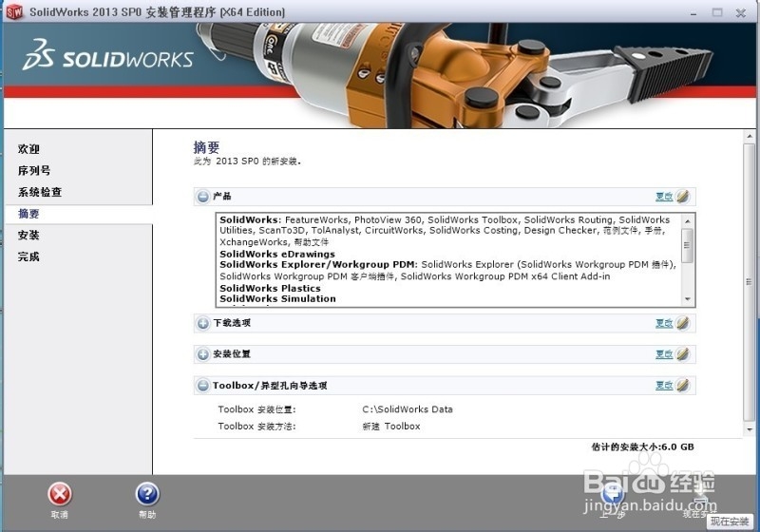760x532 pixels.
Task: Click the pencil icon in the Toolbox row
Action: (x=682, y=385)
